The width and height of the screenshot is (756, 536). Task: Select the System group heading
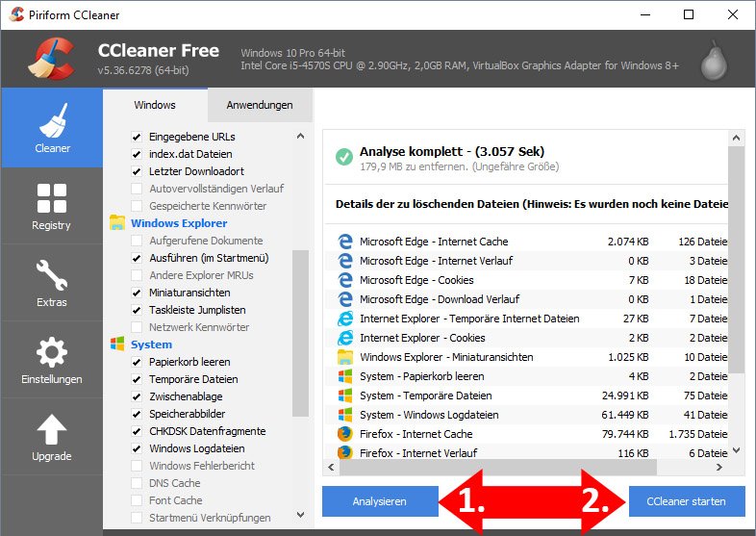[151, 344]
